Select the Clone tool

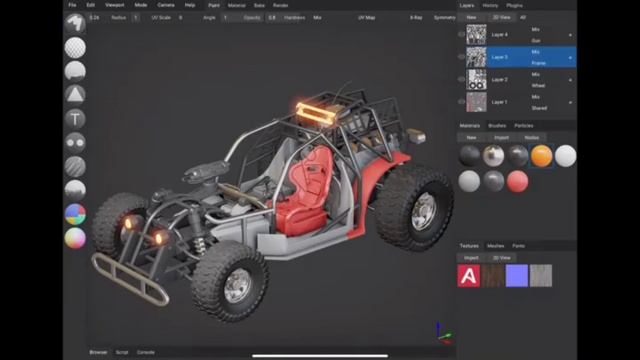(75, 142)
